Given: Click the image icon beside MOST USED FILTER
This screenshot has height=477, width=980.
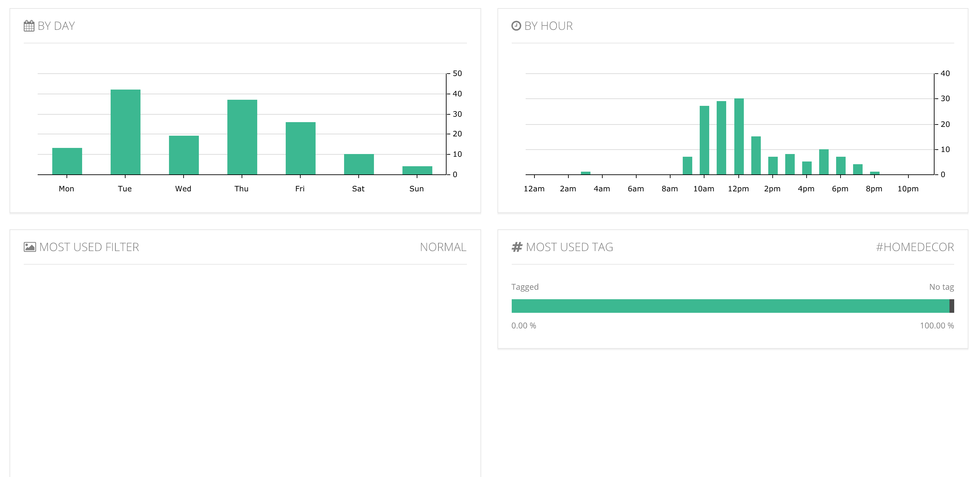Looking at the screenshot, I should 30,247.
